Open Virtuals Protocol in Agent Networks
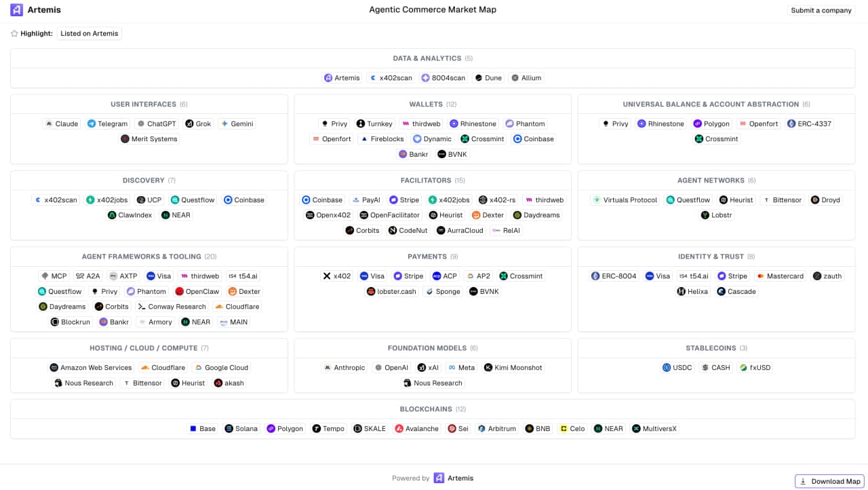 625,200
